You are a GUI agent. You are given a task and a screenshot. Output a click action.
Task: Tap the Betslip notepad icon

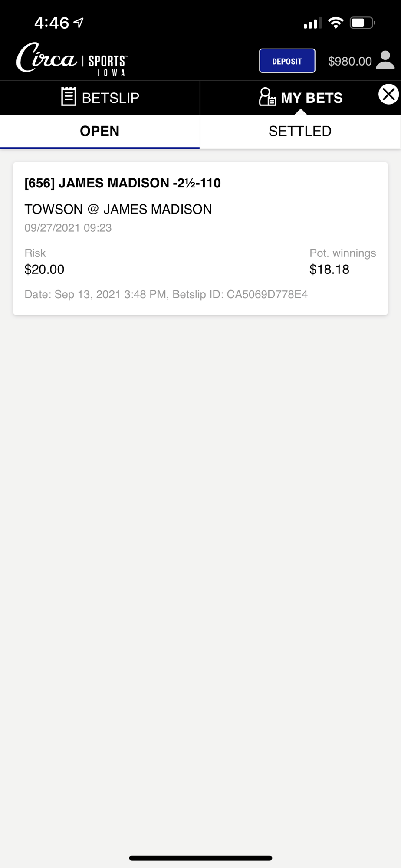click(x=69, y=96)
